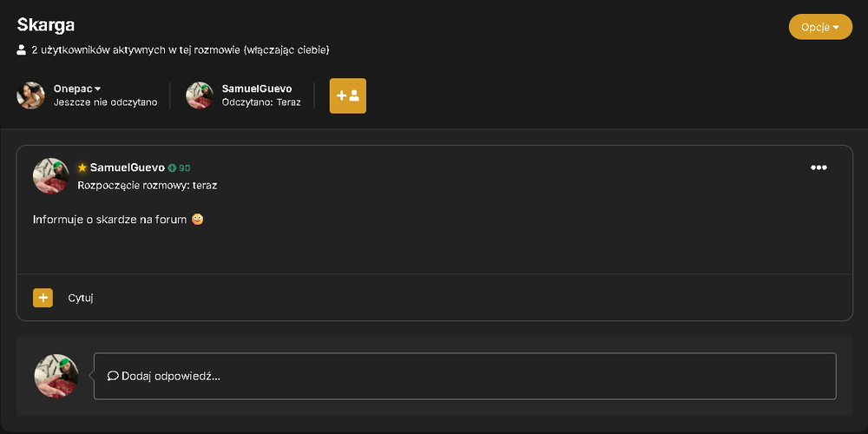The height and width of the screenshot is (434, 868).
Task: Click the Rozpoczęcie rozmowy: teraz timestamp
Action: [148, 186]
